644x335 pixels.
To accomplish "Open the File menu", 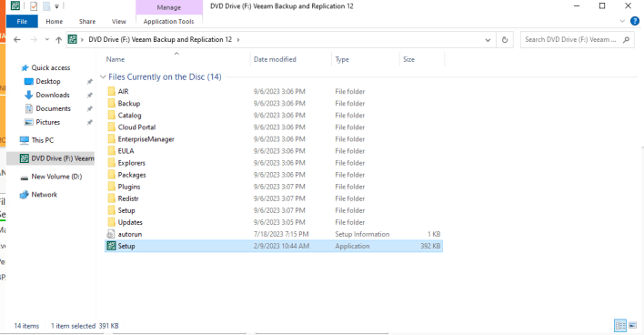I will (x=22, y=21).
